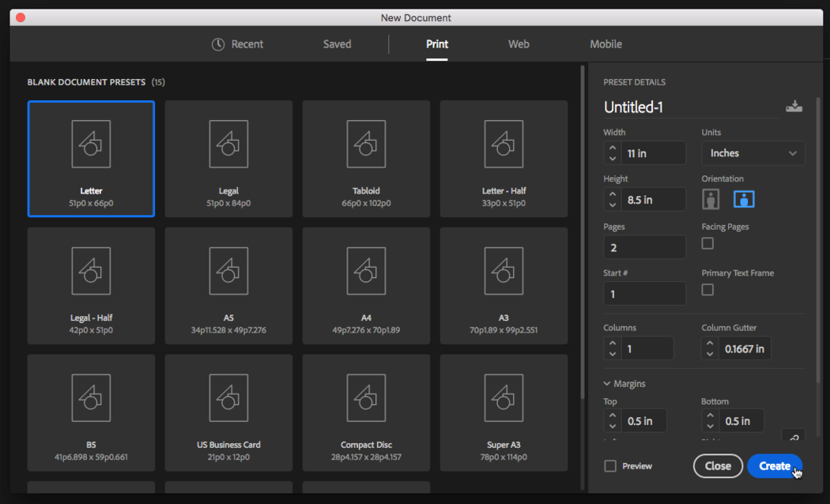Check the Primary Text Frame option

(x=707, y=290)
